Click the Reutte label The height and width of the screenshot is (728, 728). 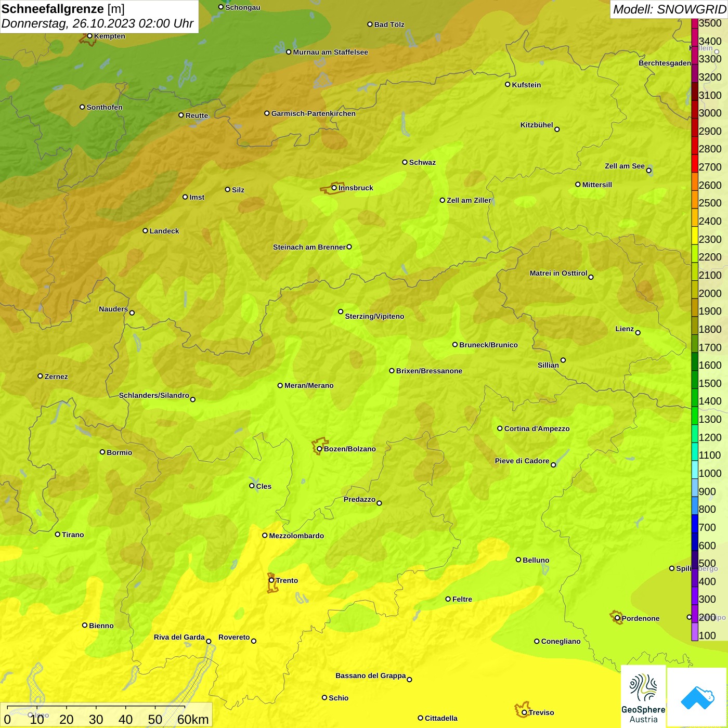(197, 115)
